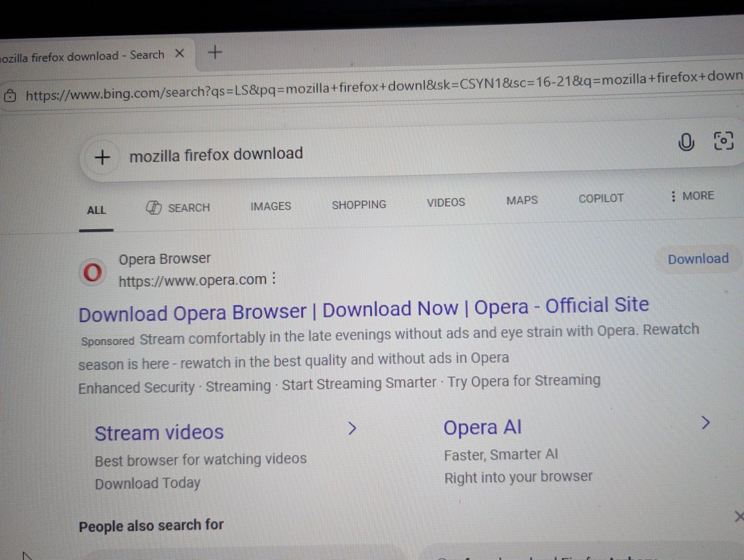744x560 pixels.
Task: Click the Sponsored label
Action: [107, 341]
